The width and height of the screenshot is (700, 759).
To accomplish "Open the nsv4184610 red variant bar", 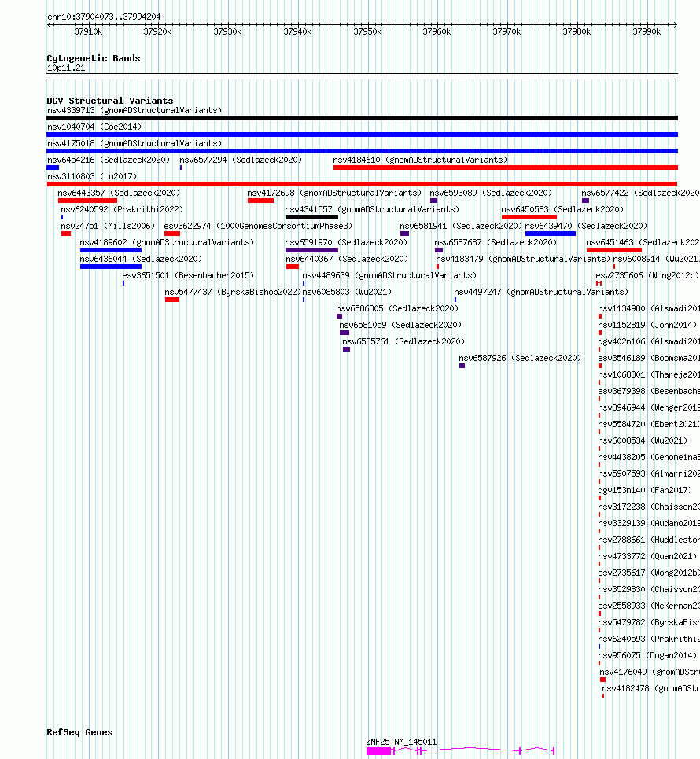I will pos(506,168).
